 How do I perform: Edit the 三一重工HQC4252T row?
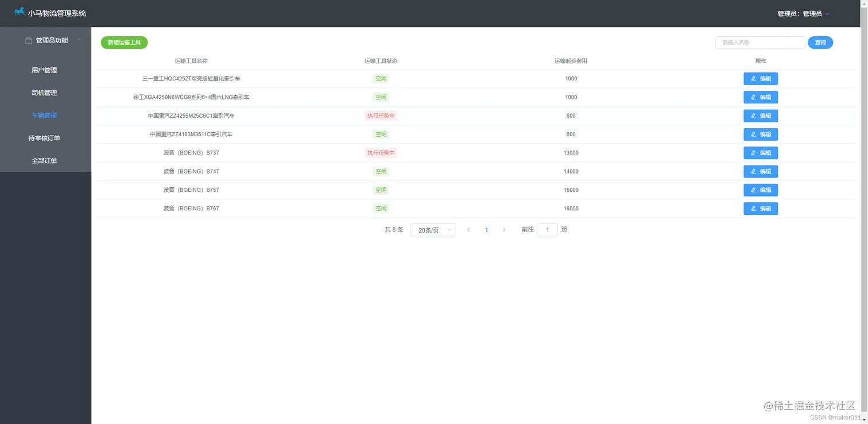pos(761,79)
